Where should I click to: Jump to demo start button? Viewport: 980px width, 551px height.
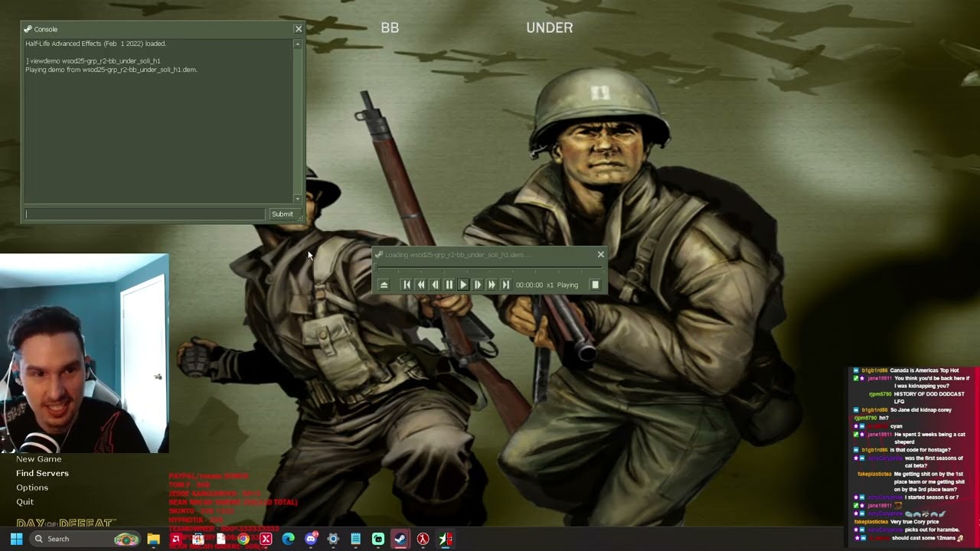(407, 285)
